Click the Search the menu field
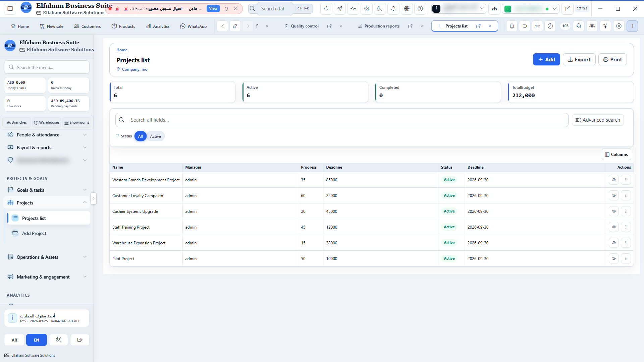 (x=47, y=67)
